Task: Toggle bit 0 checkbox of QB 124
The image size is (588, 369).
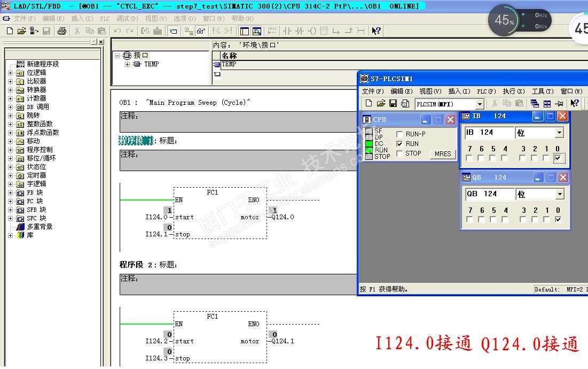Action: [558, 219]
